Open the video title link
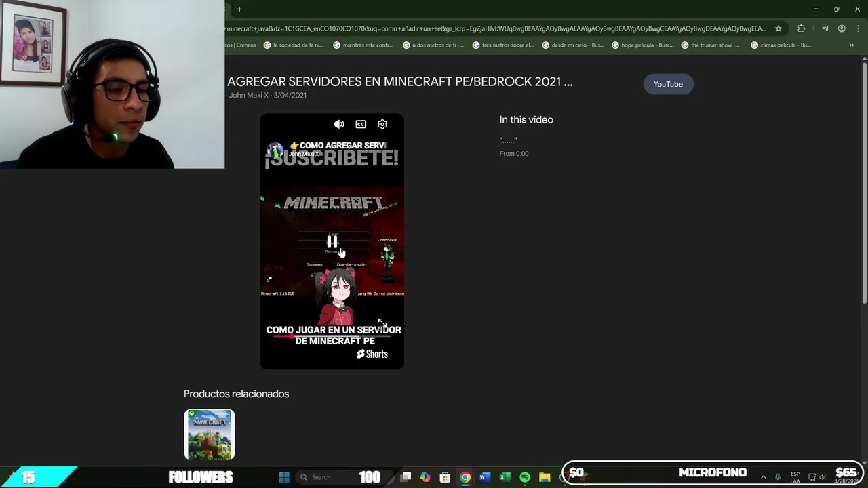The image size is (868, 488). tap(399, 81)
